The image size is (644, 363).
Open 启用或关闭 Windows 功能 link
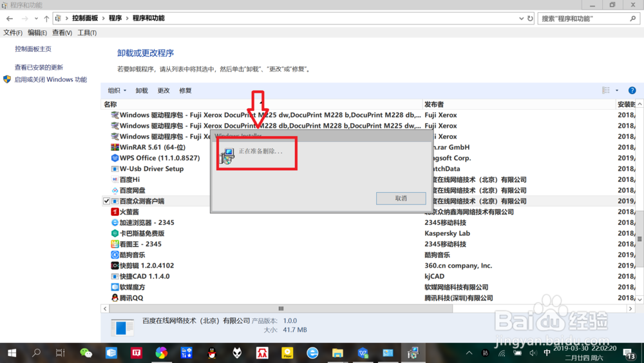[x=50, y=79]
